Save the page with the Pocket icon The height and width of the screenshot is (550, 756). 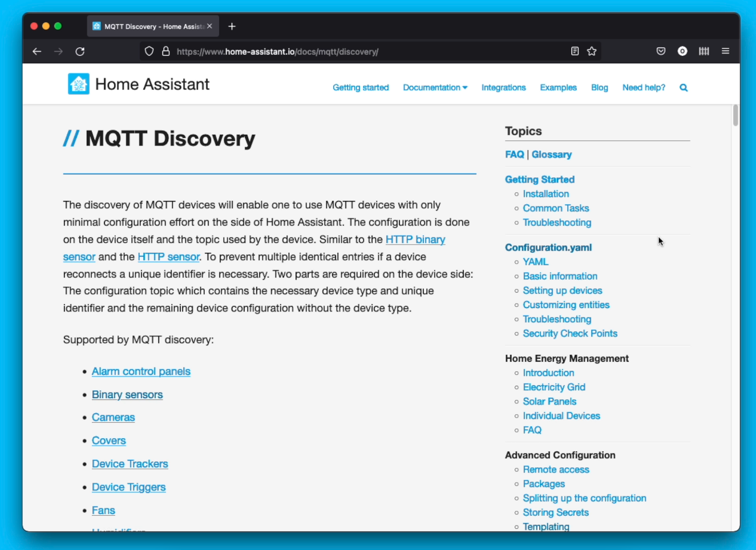click(660, 51)
